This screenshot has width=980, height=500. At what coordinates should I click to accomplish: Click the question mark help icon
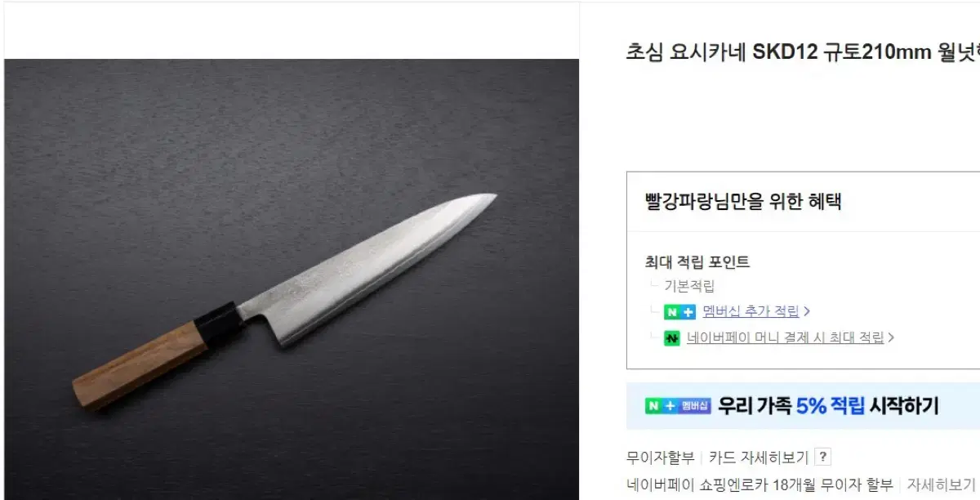pyautogui.click(x=823, y=458)
